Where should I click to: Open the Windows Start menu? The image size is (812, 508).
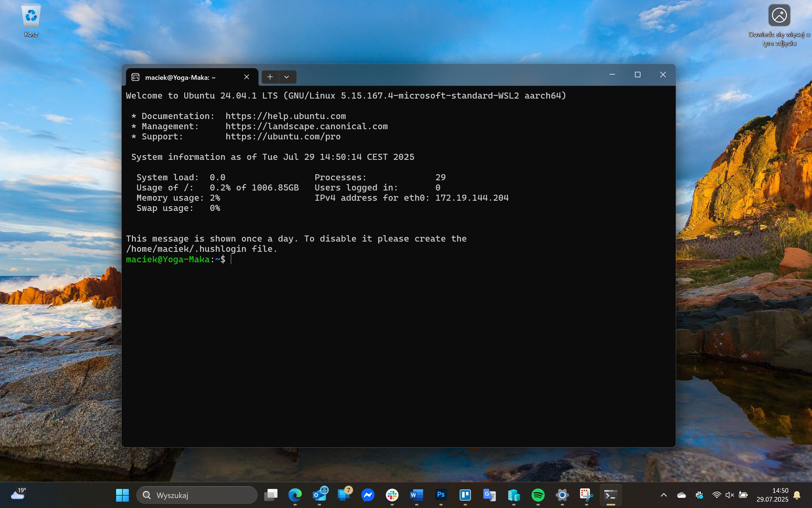point(122,495)
